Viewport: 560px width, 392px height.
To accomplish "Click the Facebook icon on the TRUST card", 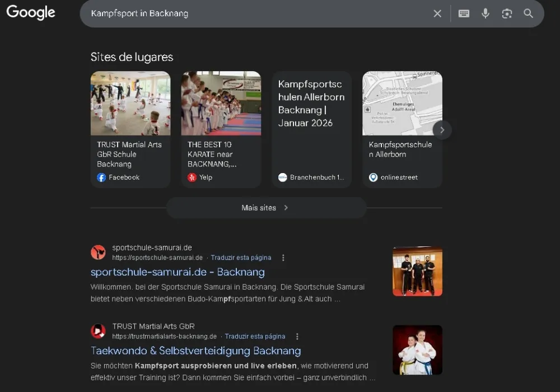I will 101,177.
